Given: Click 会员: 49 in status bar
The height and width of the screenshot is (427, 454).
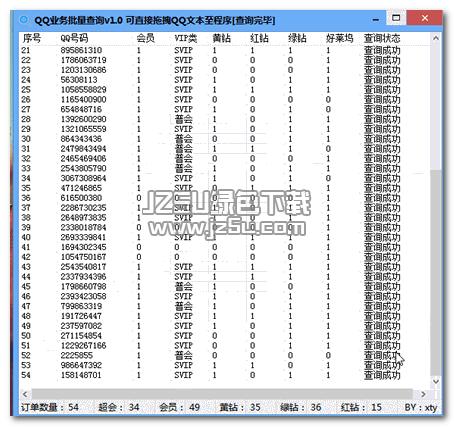Looking at the screenshot, I should 179,407.
